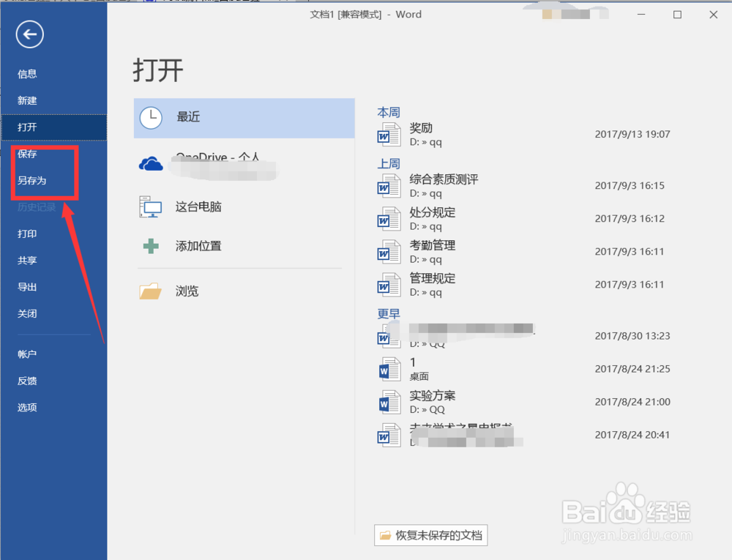This screenshot has width=732, height=560.
Task: Click the 桌面 path under document 1
Action: tap(419, 376)
